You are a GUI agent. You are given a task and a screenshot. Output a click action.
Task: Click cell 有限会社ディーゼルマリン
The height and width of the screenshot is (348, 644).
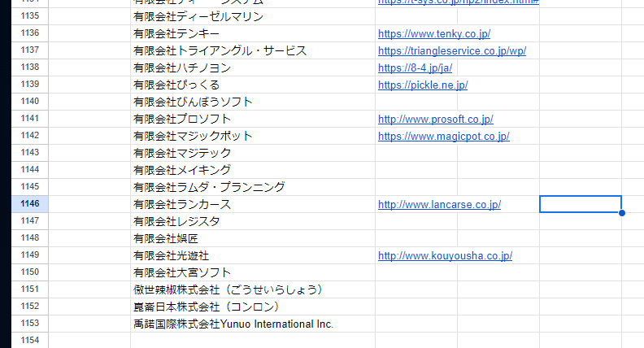pos(253,16)
